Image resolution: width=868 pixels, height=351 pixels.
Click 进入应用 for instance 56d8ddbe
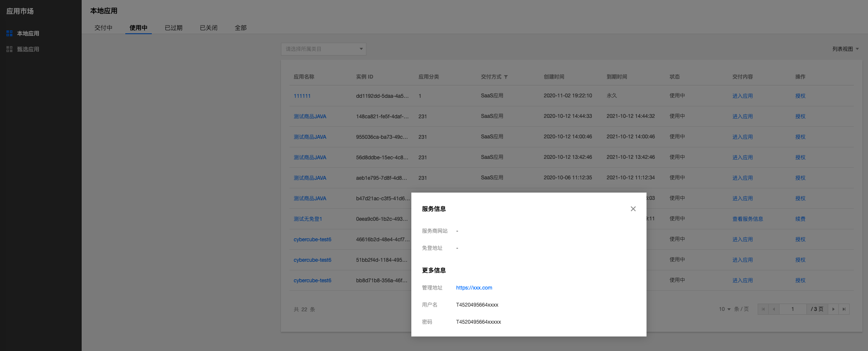pos(743,158)
